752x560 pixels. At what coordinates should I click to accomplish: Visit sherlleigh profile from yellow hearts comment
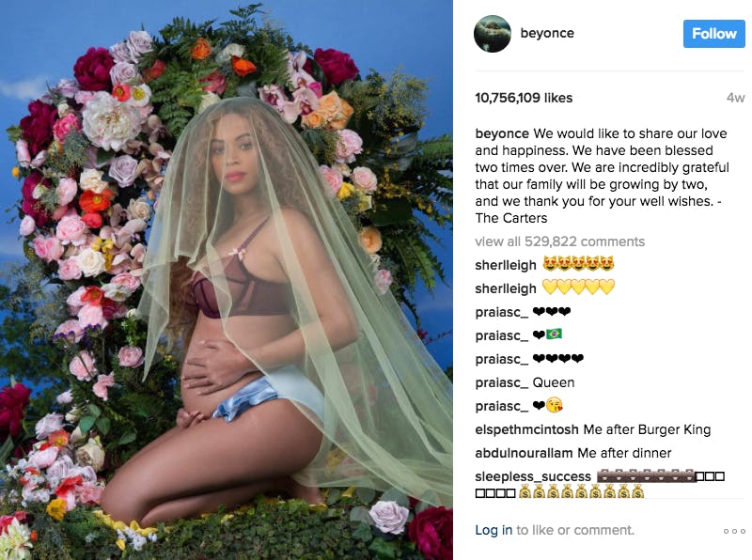pyautogui.click(x=506, y=288)
